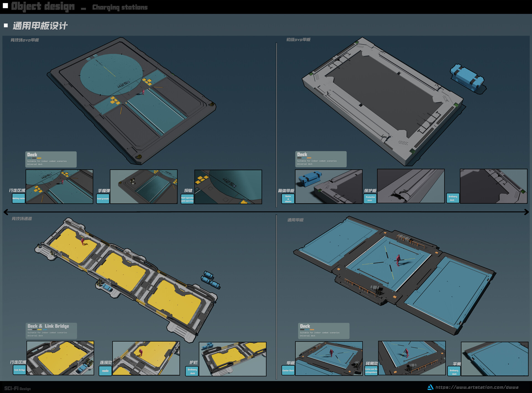Click the orange color bar inside the Deck panel
The height and width of the screenshot is (393, 532).
pos(39,158)
